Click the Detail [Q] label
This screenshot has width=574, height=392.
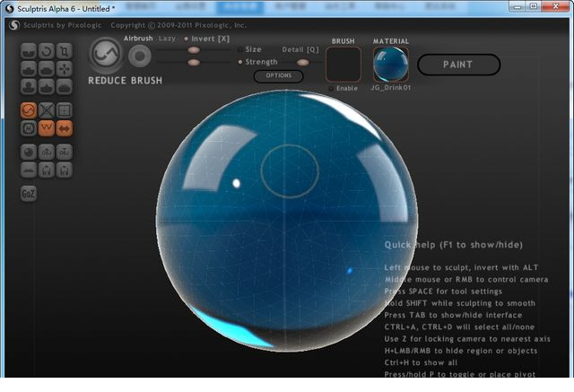300,49
